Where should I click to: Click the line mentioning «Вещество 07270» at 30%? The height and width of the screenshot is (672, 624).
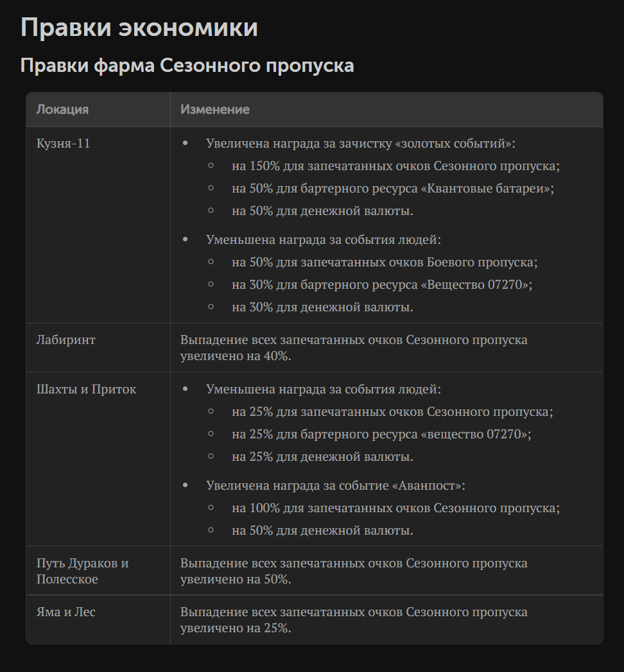coord(382,284)
